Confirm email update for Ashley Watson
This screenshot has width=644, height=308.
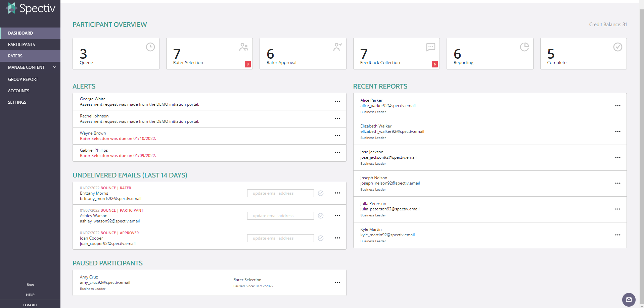click(x=320, y=216)
